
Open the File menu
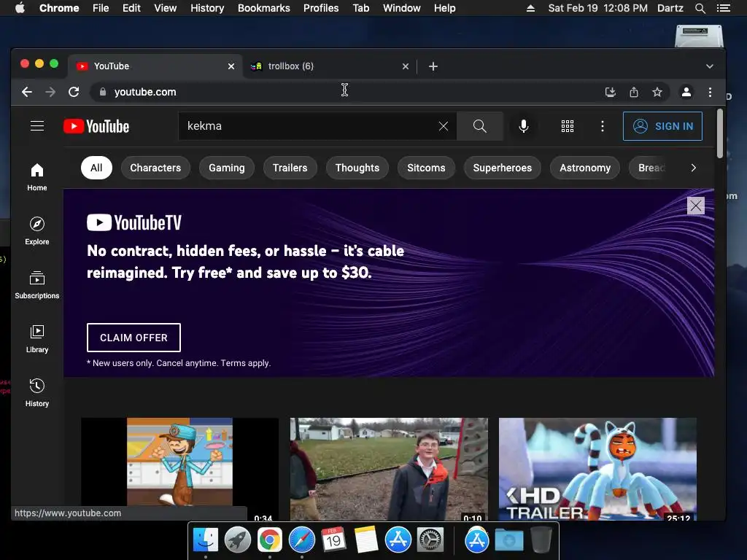click(101, 8)
